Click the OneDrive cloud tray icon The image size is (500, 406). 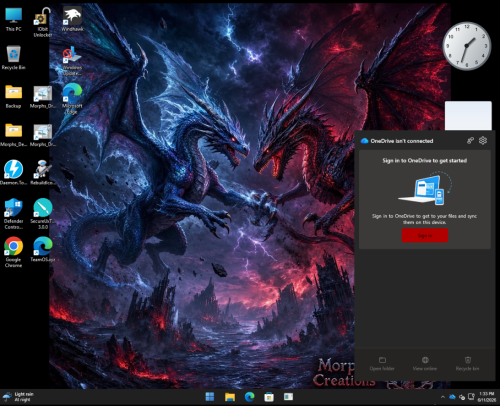coord(452,397)
